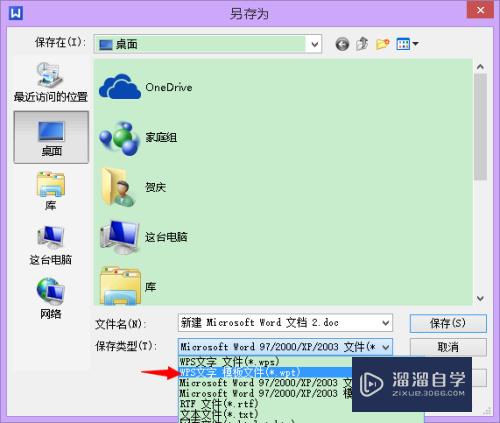Viewport: 500px width, 423px height.
Task: Go up one folder level icon
Action: [x=362, y=44]
